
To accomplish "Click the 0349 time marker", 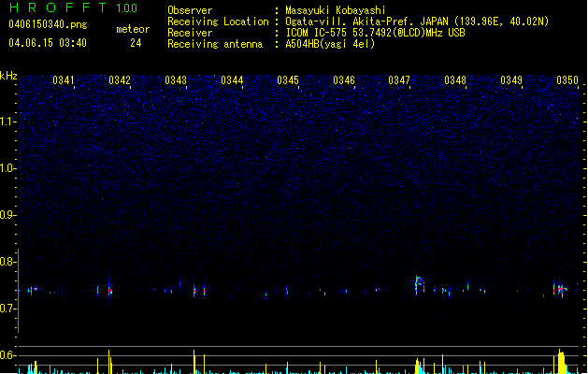I will [511, 80].
